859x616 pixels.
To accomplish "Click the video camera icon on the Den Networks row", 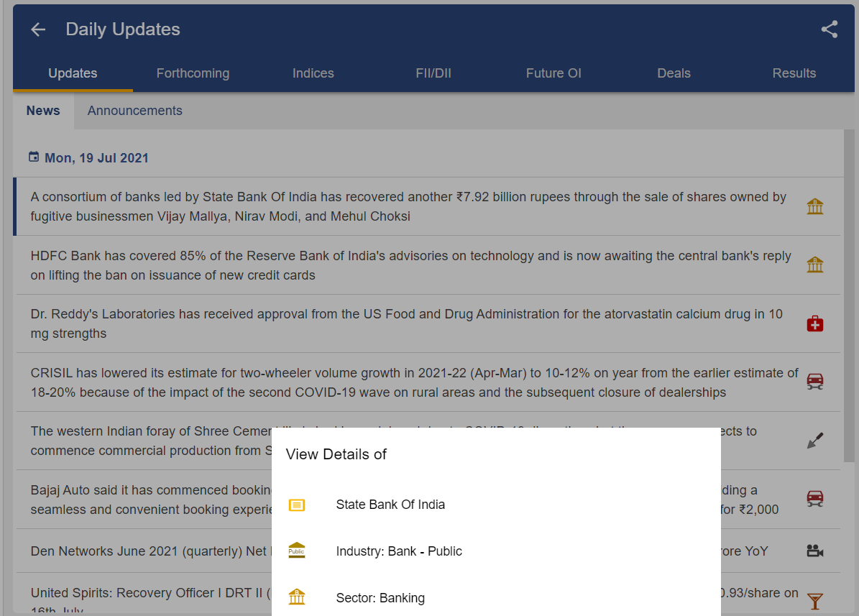I will [814, 551].
